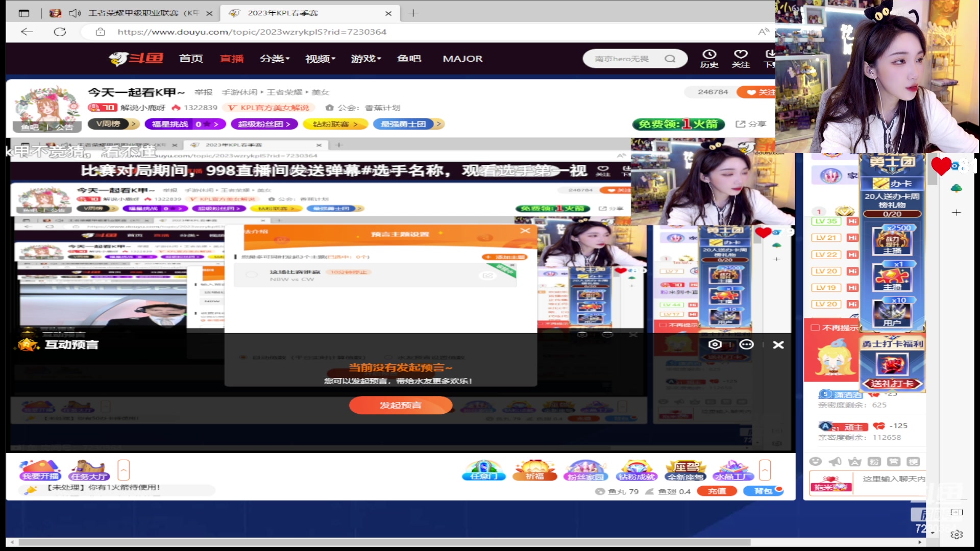Select the 2023年KPL春季赛 browser tab
Screen dimensions: 980x551
(309, 13)
